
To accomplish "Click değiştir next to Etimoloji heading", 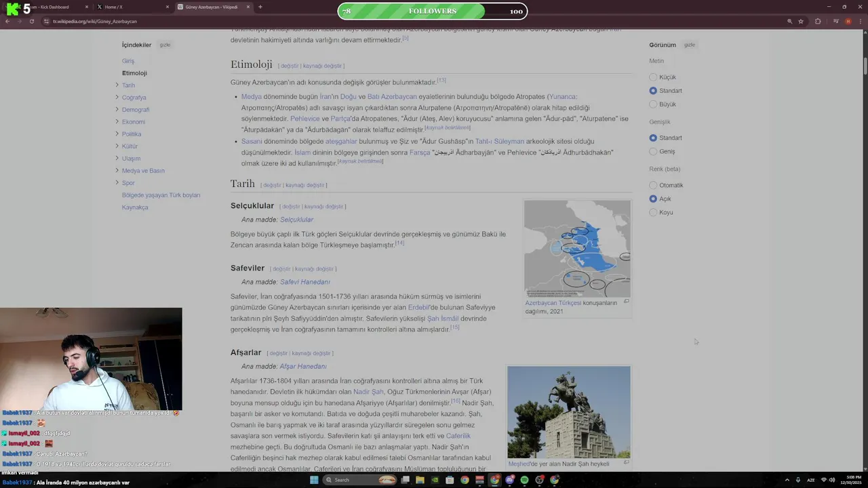I will [290, 66].
